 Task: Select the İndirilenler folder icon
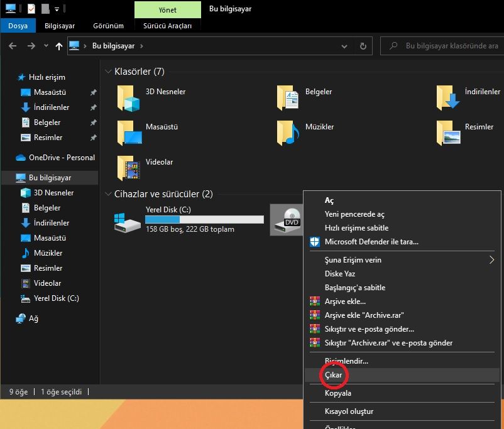tap(447, 98)
